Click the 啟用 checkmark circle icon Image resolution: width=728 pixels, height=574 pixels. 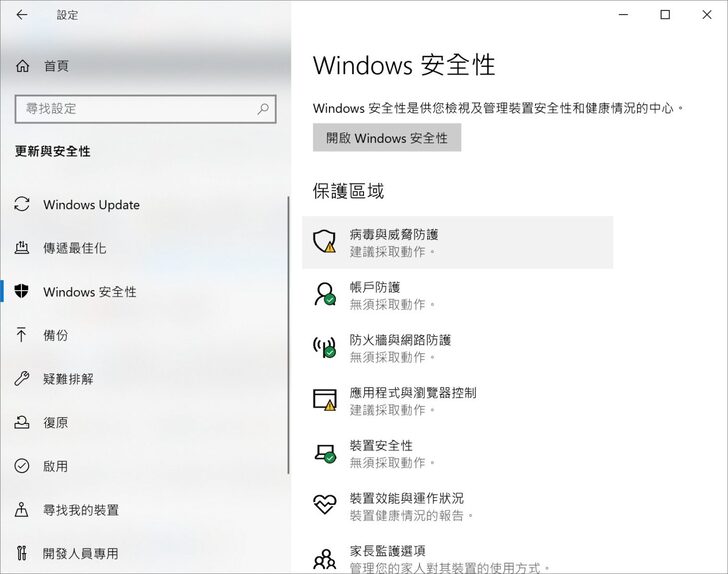22,466
